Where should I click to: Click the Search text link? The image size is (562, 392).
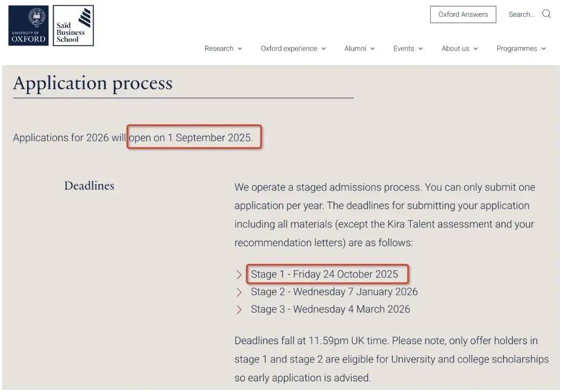click(x=521, y=14)
